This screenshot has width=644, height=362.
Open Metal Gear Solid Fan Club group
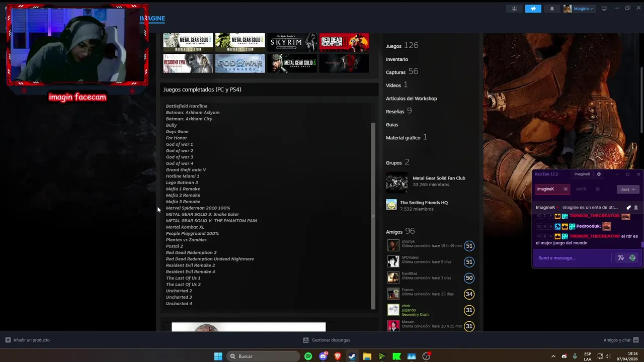click(x=439, y=178)
